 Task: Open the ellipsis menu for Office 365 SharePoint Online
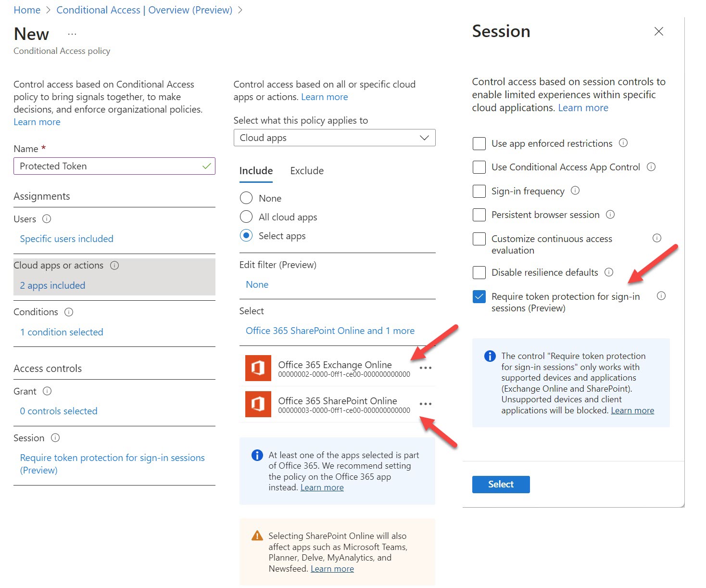[x=426, y=404]
